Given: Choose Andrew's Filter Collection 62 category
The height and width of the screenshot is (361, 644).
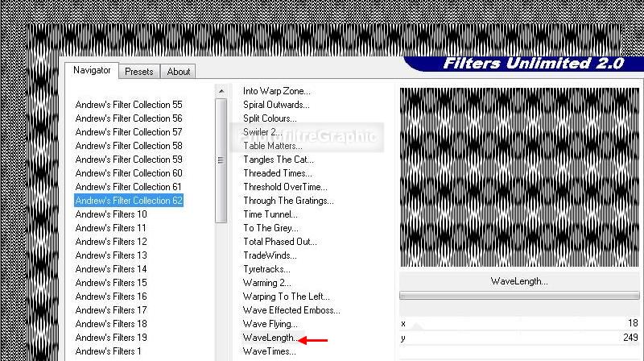Looking at the screenshot, I should [129, 201].
